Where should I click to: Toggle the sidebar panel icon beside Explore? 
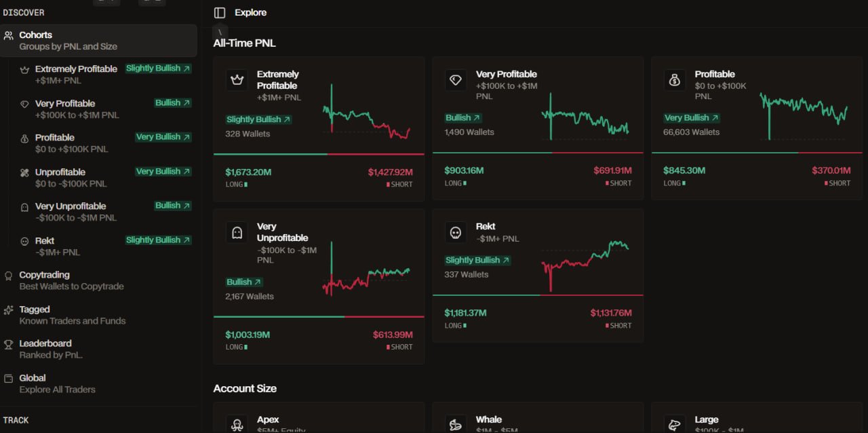(x=219, y=12)
